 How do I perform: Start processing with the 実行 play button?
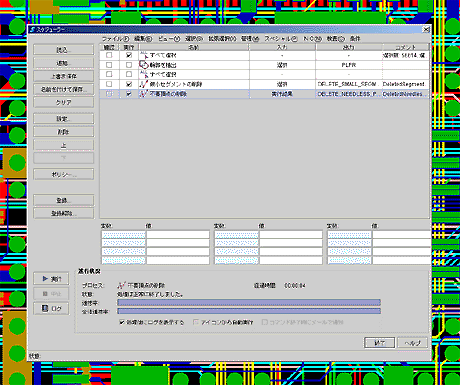(51, 279)
